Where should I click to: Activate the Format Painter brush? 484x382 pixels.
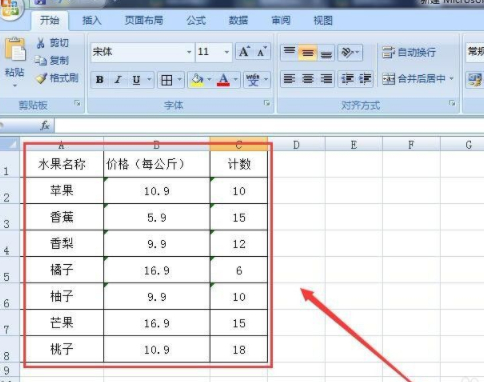click(x=57, y=78)
